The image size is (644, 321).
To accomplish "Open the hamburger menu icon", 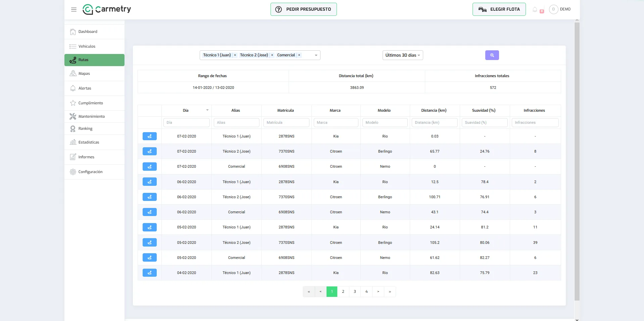I will [74, 10].
